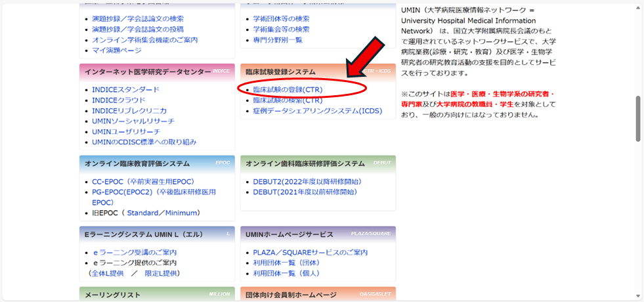Open UMINソーシャルリサーチ link
Screen dimensions: 644x302
pyautogui.click(x=133, y=121)
